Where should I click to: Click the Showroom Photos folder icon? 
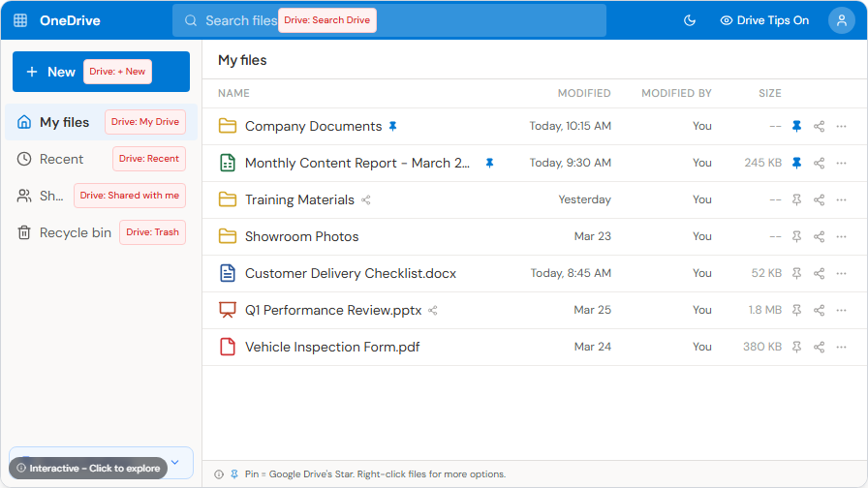[228, 236]
